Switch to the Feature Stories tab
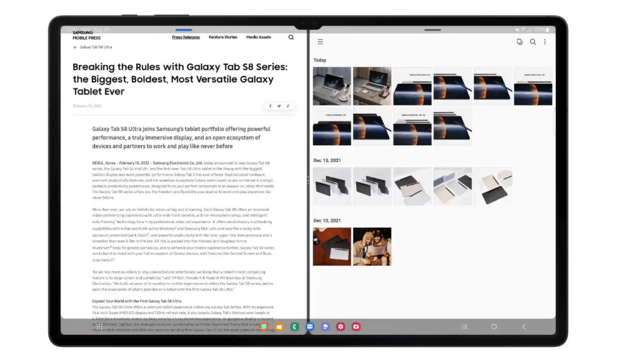617x364 pixels. tap(223, 37)
